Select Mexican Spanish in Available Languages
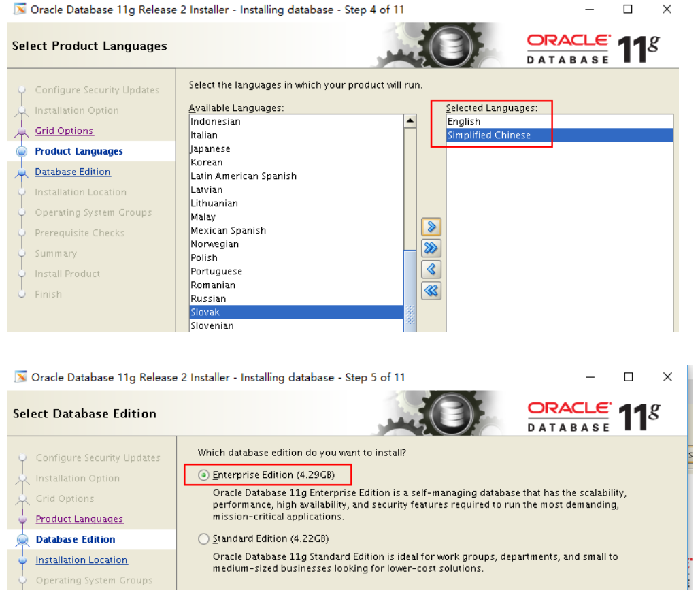This screenshot has height=595, width=700. coord(297,231)
